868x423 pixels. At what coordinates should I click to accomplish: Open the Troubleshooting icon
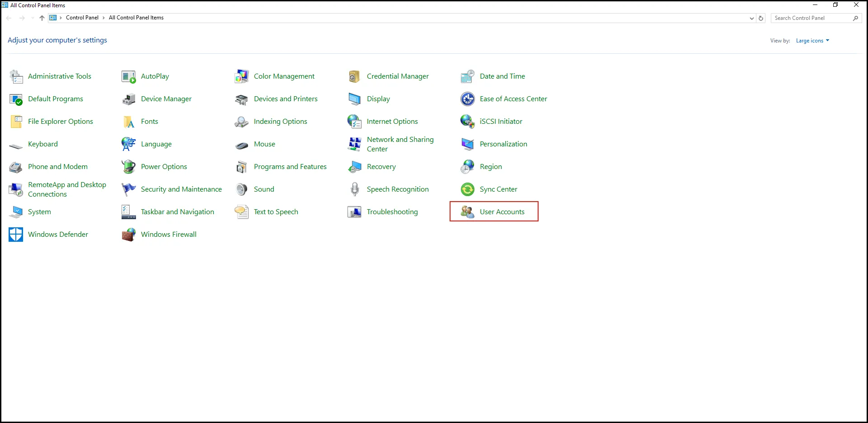click(355, 212)
